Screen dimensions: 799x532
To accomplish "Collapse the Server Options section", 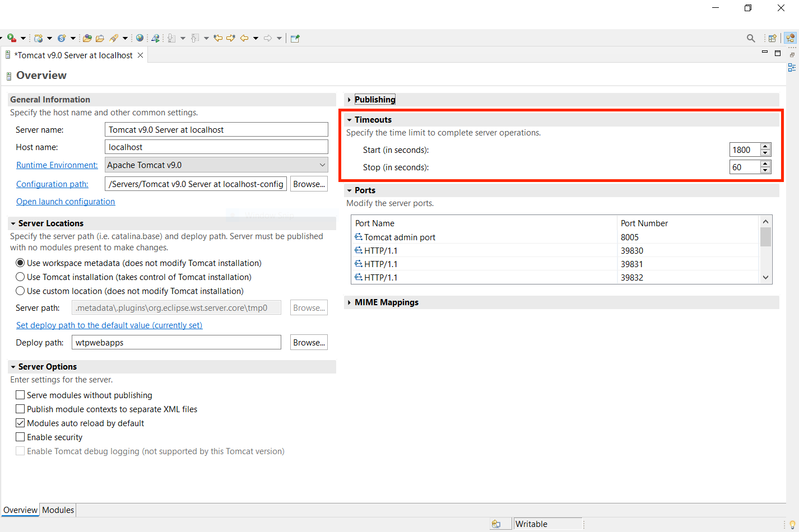I will point(13,367).
